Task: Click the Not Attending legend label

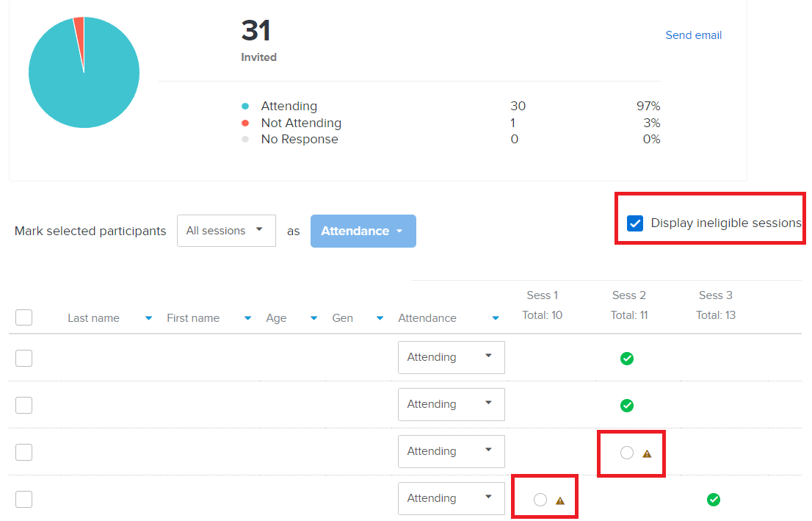Action: pos(301,123)
